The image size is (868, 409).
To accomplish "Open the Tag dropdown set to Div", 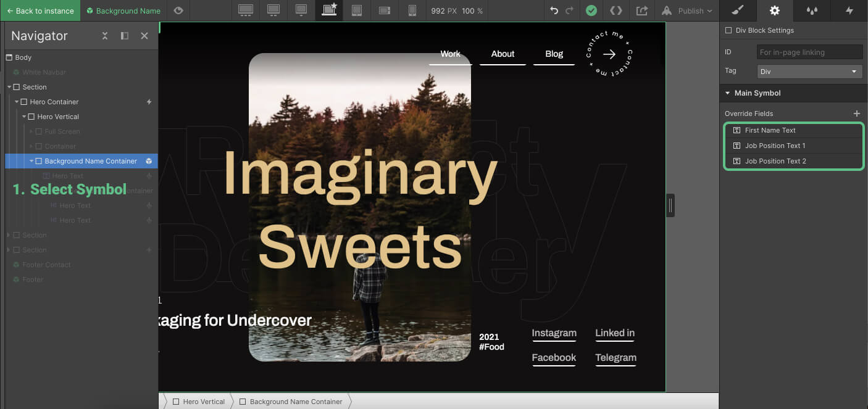I will 809,72.
